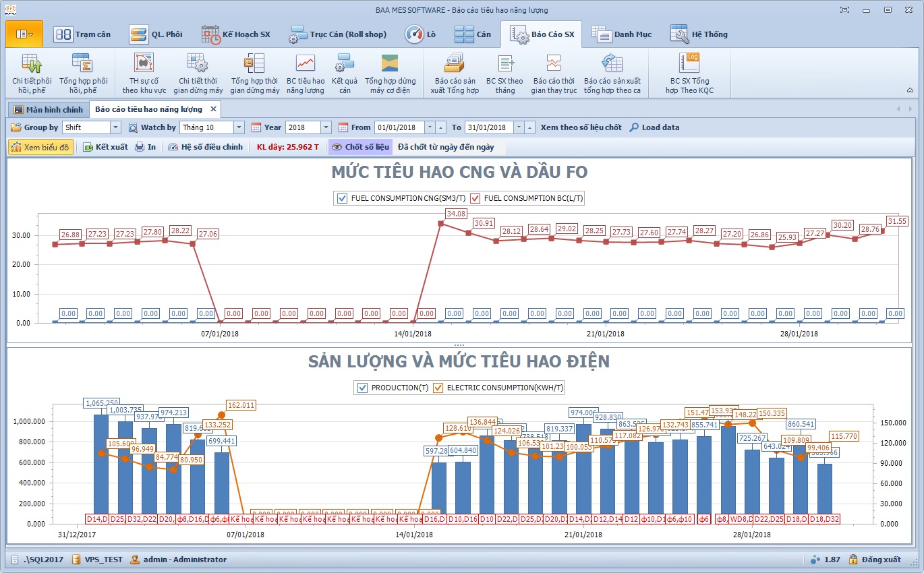Open Kết quả cán report
Viewport: 924px width, 573px height.
click(345, 73)
